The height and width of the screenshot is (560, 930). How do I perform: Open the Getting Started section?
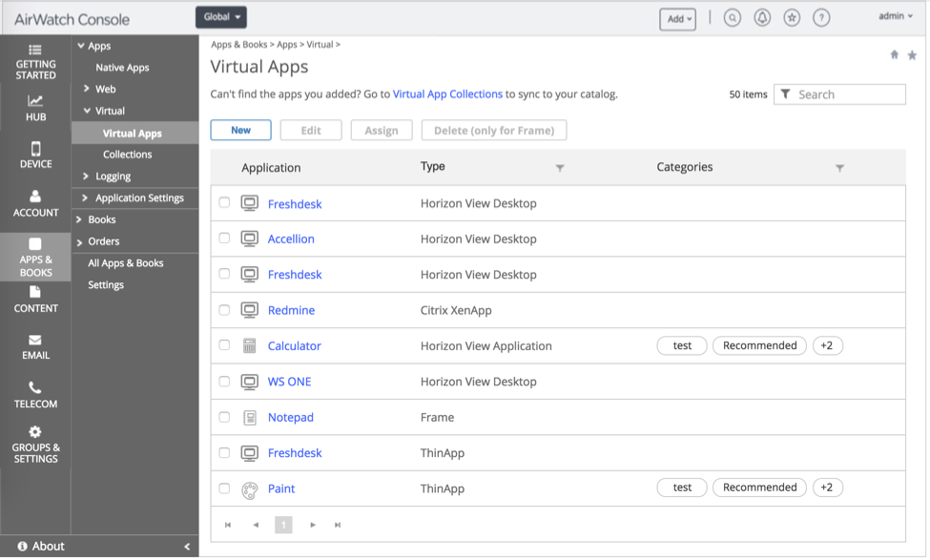pos(35,62)
